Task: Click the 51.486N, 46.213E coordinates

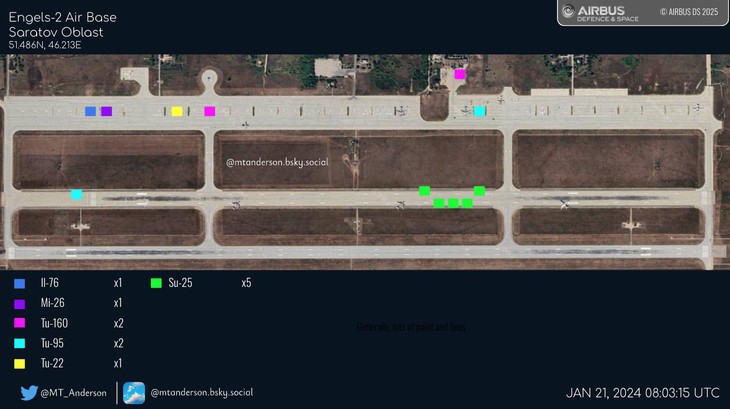Action: pos(45,45)
